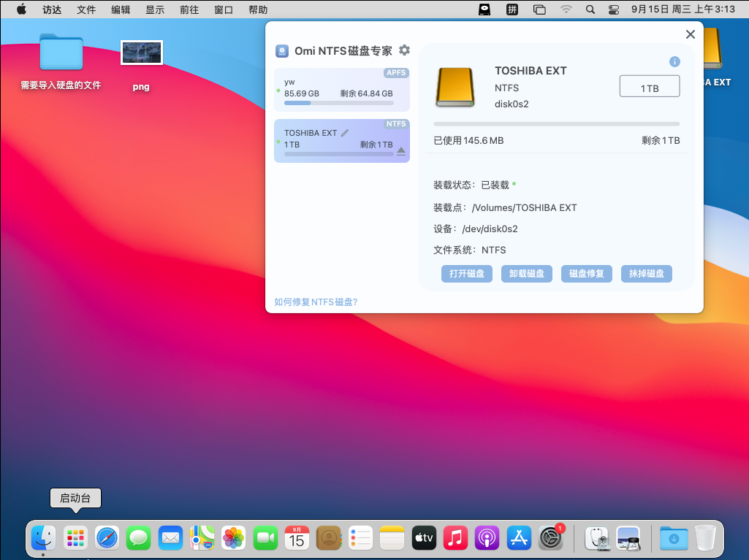Open the 窗口 menu

click(x=224, y=9)
